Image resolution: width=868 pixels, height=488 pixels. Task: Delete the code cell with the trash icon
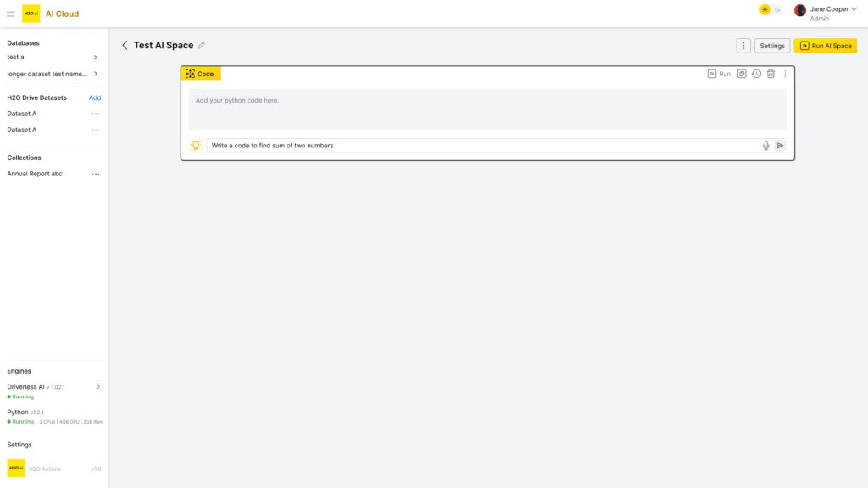[771, 74]
